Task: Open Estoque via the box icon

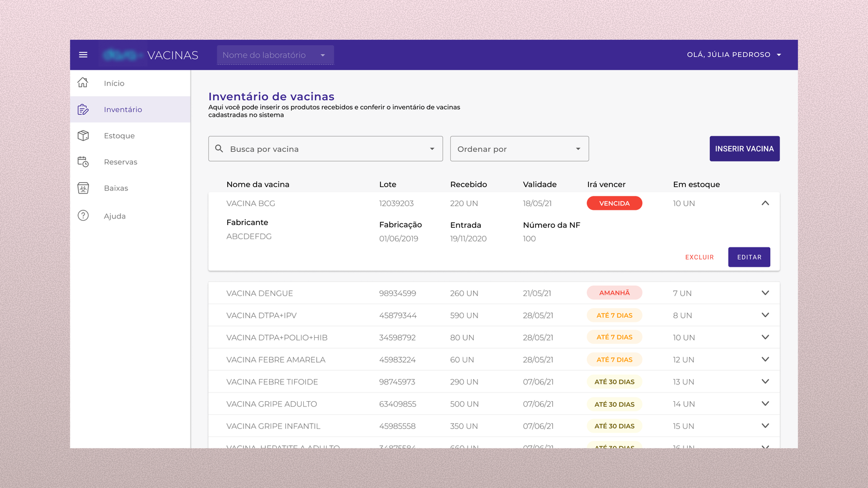Action: [x=83, y=136]
